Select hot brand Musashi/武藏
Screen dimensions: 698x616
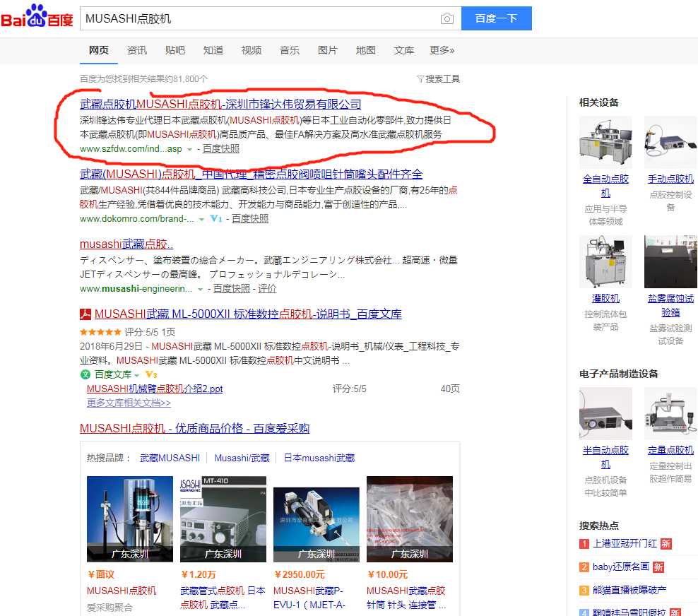(x=242, y=458)
